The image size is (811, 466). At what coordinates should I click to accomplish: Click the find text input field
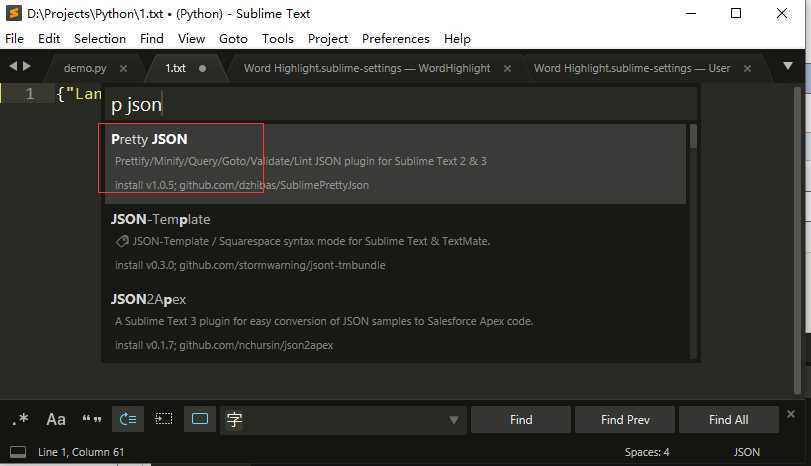point(344,419)
